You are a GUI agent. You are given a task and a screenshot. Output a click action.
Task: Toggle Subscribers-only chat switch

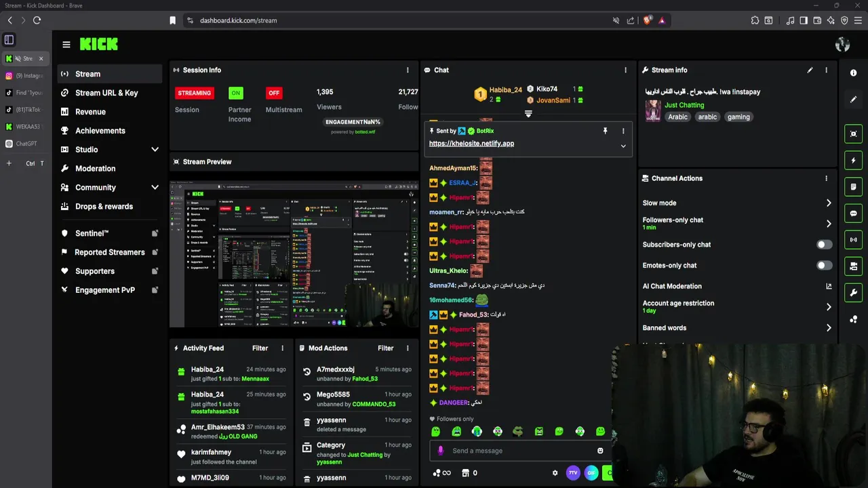click(x=824, y=245)
